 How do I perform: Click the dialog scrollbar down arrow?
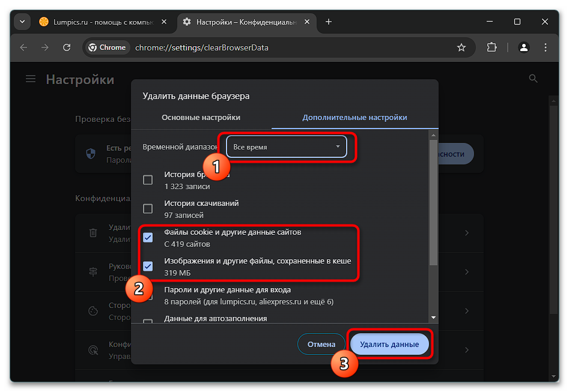(433, 318)
